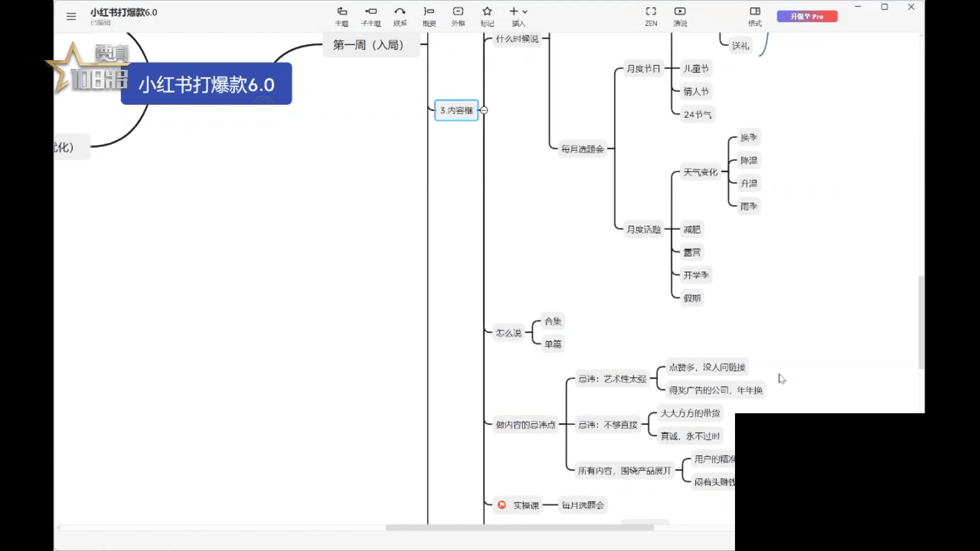Screen dimensions: 980x551
Task: Select the 儿童节 node
Action: pos(696,68)
